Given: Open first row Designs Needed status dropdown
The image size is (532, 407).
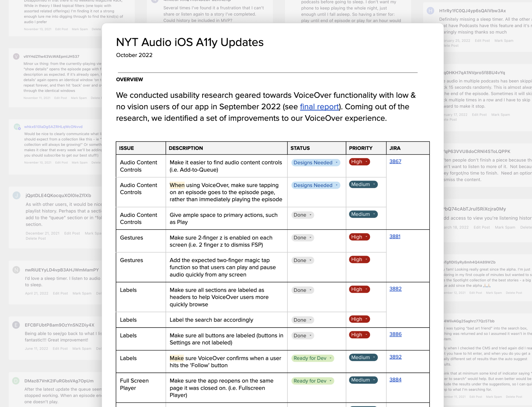Looking at the screenshot, I should pos(315,163).
